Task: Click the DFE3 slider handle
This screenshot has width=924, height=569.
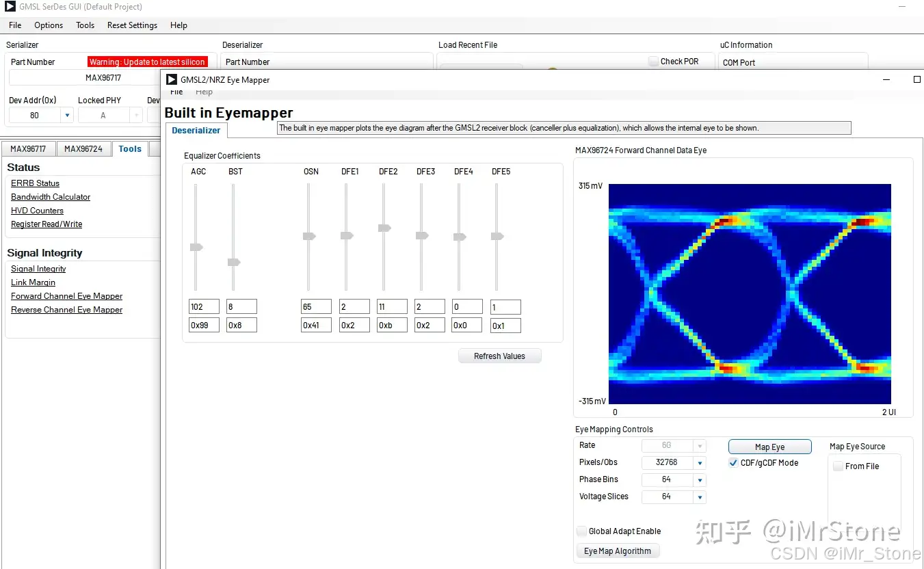Action: click(422, 235)
